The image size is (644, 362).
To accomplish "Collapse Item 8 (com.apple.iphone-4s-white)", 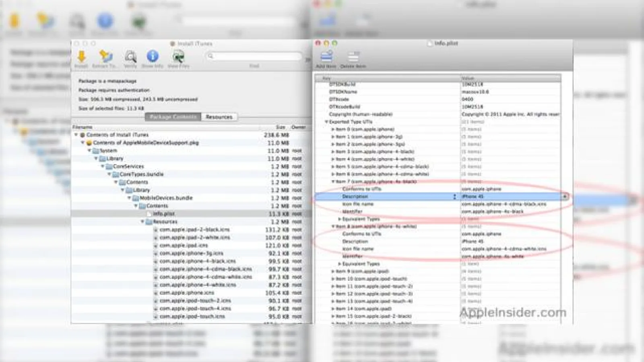I will [333, 226].
